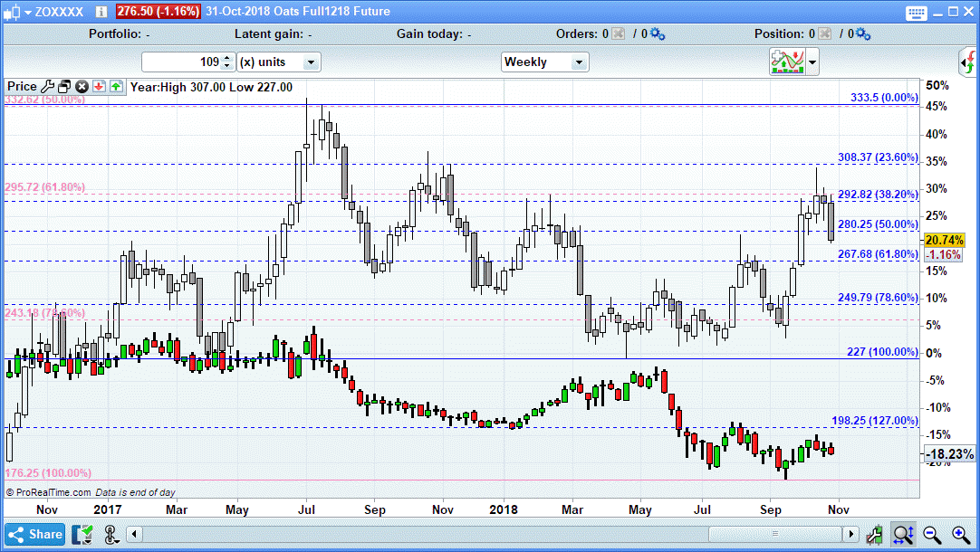The image size is (980, 552).
Task: Click the 333.5 (0.00%) Fibonacci label
Action: coord(884,98)
